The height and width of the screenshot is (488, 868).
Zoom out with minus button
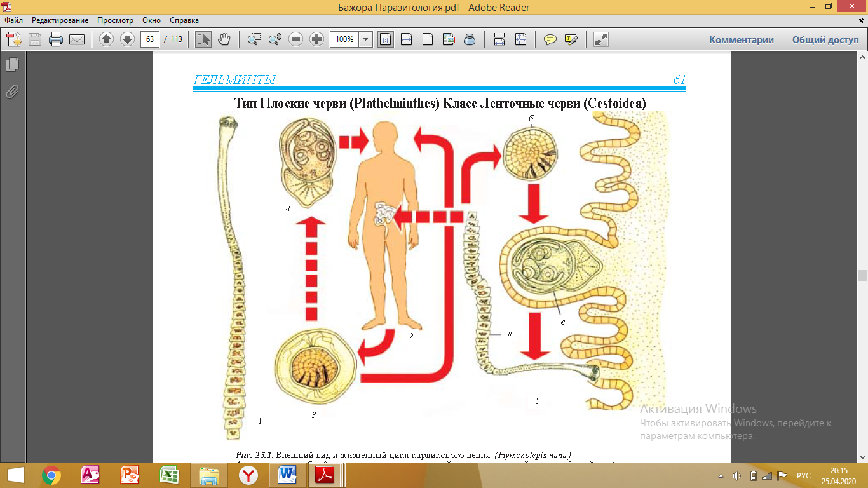click(x=296, y=39)
